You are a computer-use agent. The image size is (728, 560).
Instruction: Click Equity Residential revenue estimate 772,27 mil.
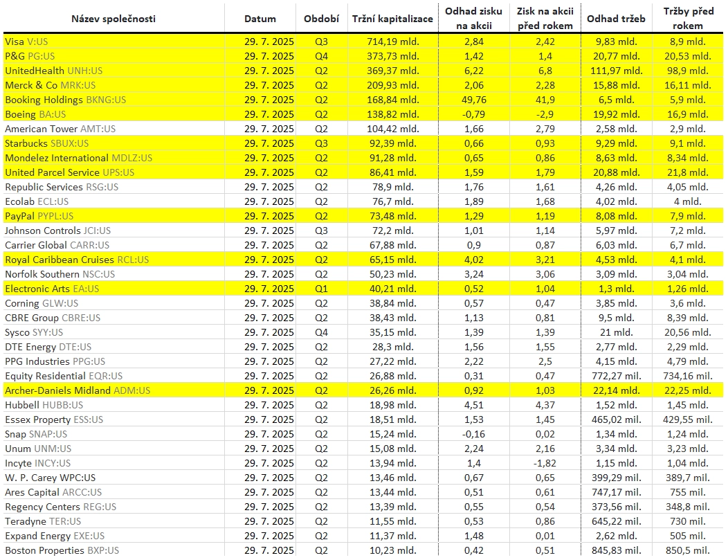pyautogui.click(x=616, y=376)
